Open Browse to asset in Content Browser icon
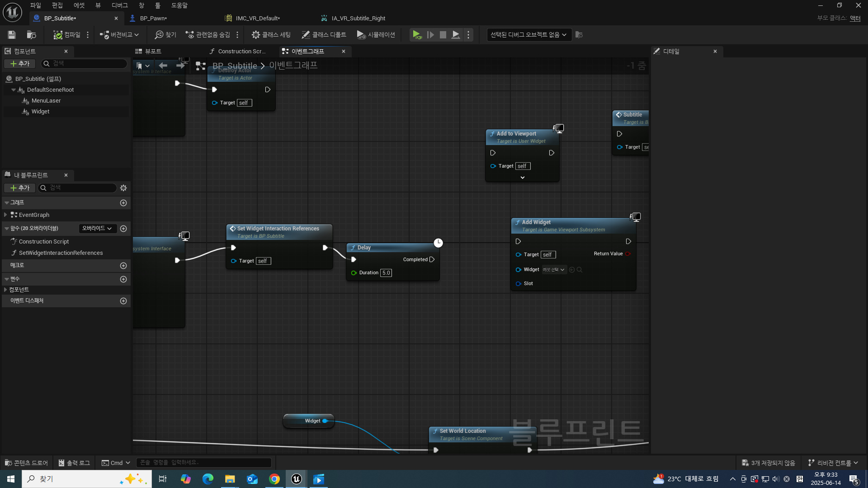This screenshot has width=868, height=488. (x=31, y=35)
